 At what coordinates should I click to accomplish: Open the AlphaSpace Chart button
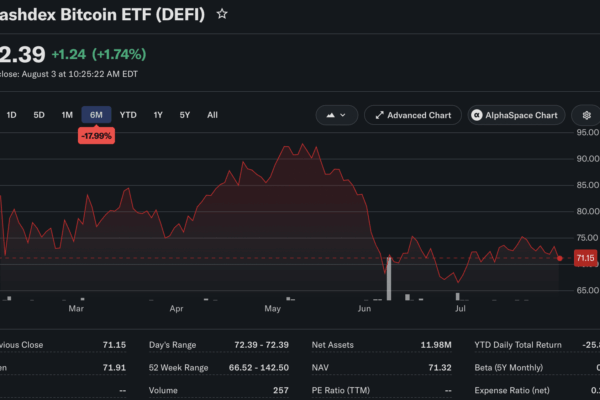click(x=516, y=115)
